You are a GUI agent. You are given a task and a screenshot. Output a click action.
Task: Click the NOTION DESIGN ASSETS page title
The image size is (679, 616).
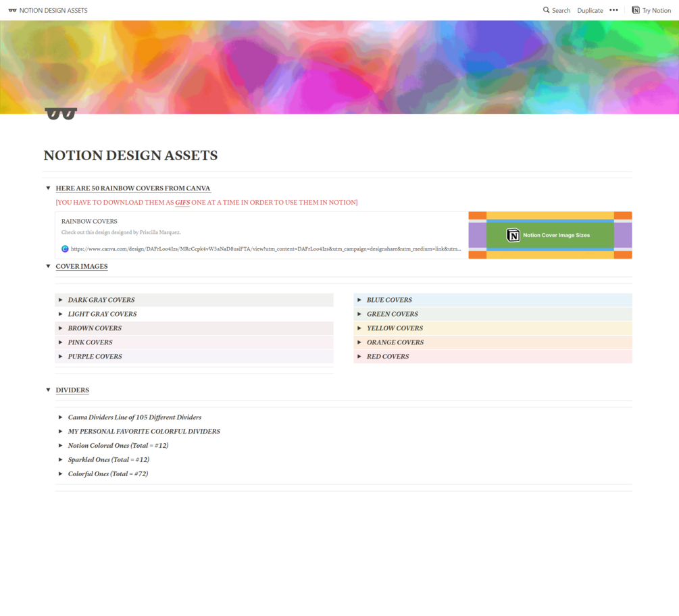[x=130, y=155]
